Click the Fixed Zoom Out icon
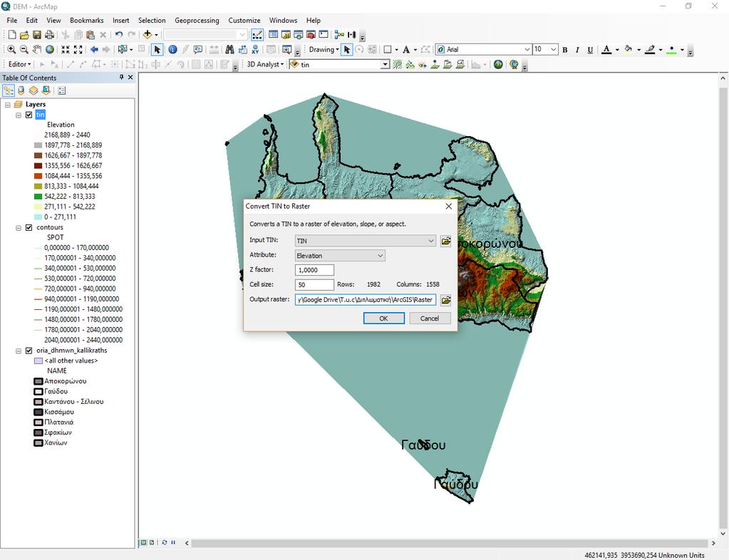The height and width of the screenshot is (560, 729). (78, 50)
